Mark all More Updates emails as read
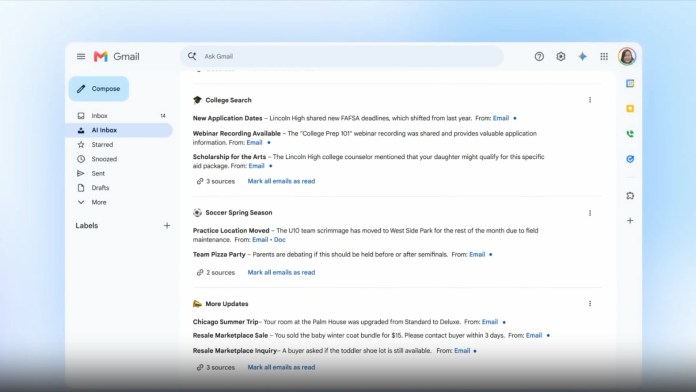The width and height of the screenshot is (696, 392). [281, 368]
